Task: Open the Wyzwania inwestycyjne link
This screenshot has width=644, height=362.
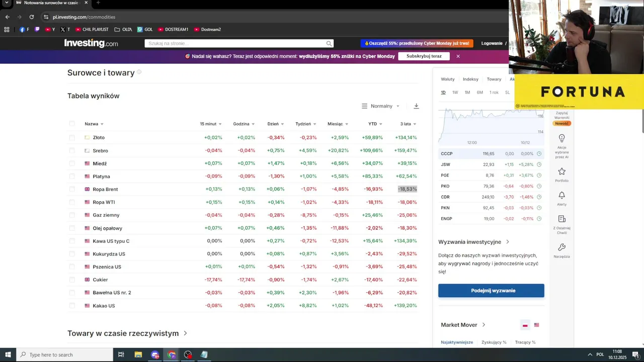Action: (x=474, y=242)
